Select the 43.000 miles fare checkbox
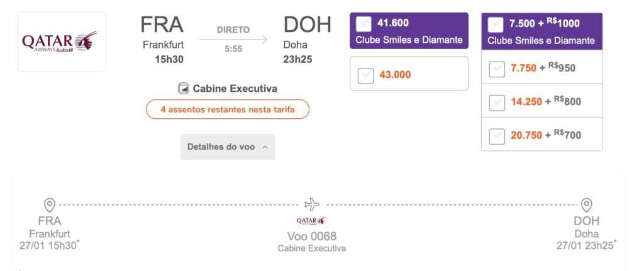Screen dimensions: 644x271 pyautogui.click(x=365, y=75)
